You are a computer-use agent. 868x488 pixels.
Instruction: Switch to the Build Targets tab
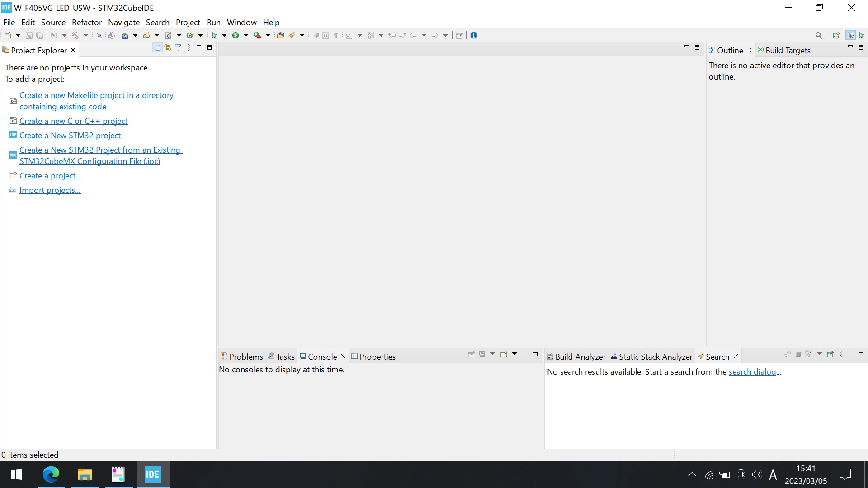pyautogui.click(x=784, y=50)
